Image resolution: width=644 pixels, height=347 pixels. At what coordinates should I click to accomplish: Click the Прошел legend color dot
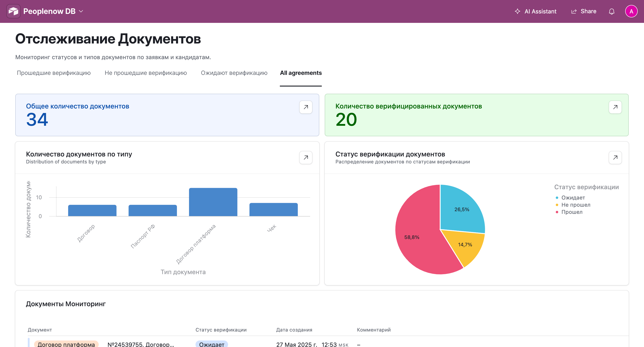557,212
